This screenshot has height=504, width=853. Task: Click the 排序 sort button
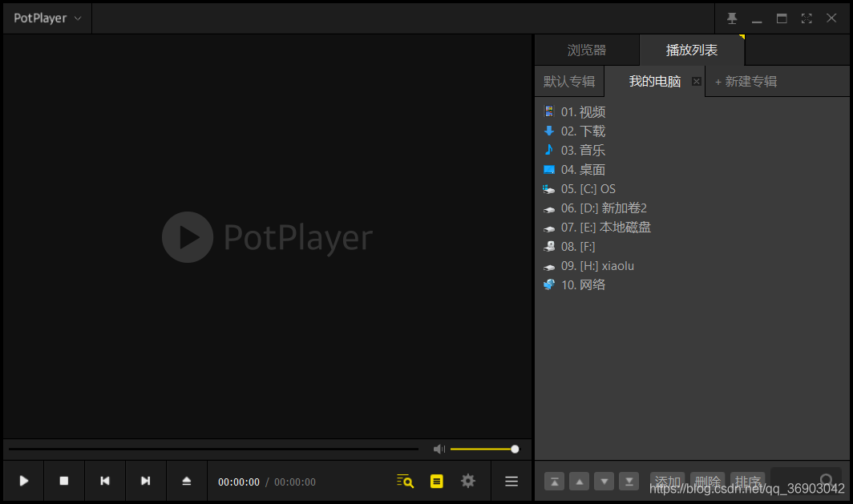(747, 481)
